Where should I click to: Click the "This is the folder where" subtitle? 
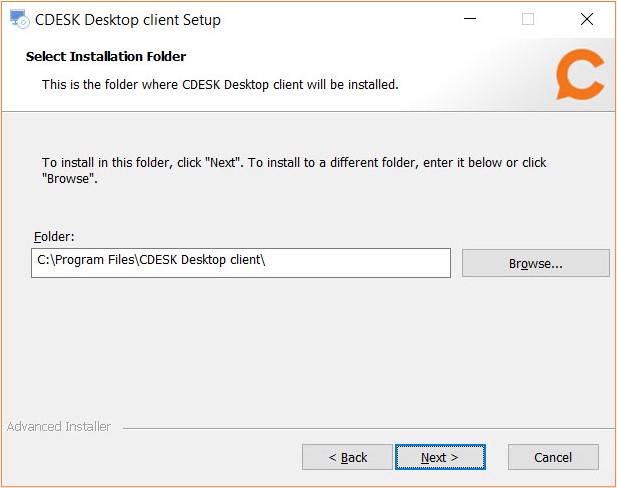coord(220,85)
